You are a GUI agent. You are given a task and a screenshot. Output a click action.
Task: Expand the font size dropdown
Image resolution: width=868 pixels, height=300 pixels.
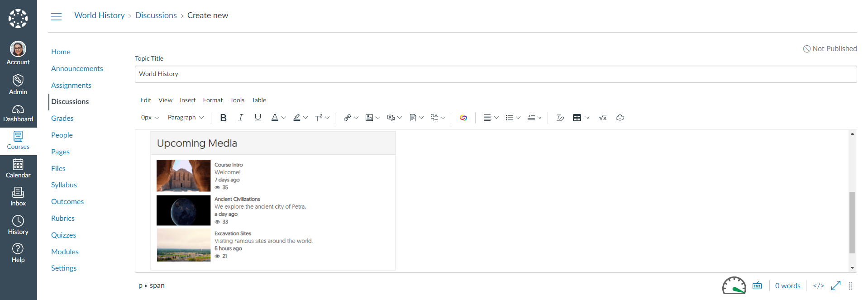150,118
